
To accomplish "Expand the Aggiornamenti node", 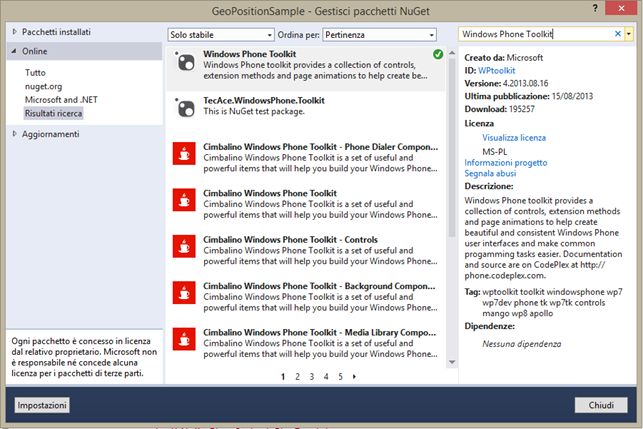I will click(x=14, y=134).
